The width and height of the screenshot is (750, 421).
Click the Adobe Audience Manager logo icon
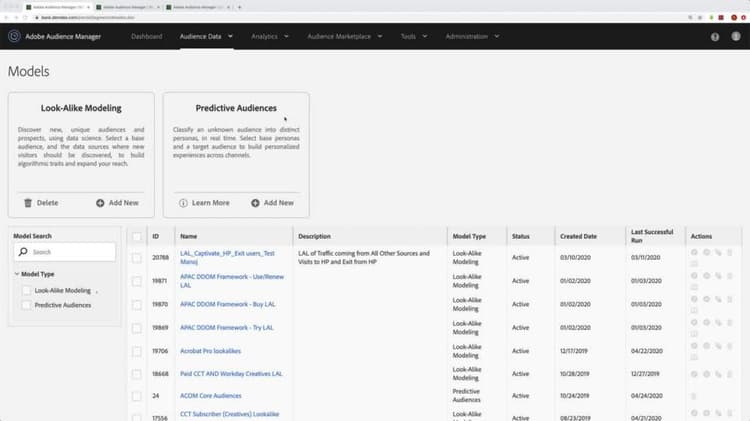click(14, 36)
